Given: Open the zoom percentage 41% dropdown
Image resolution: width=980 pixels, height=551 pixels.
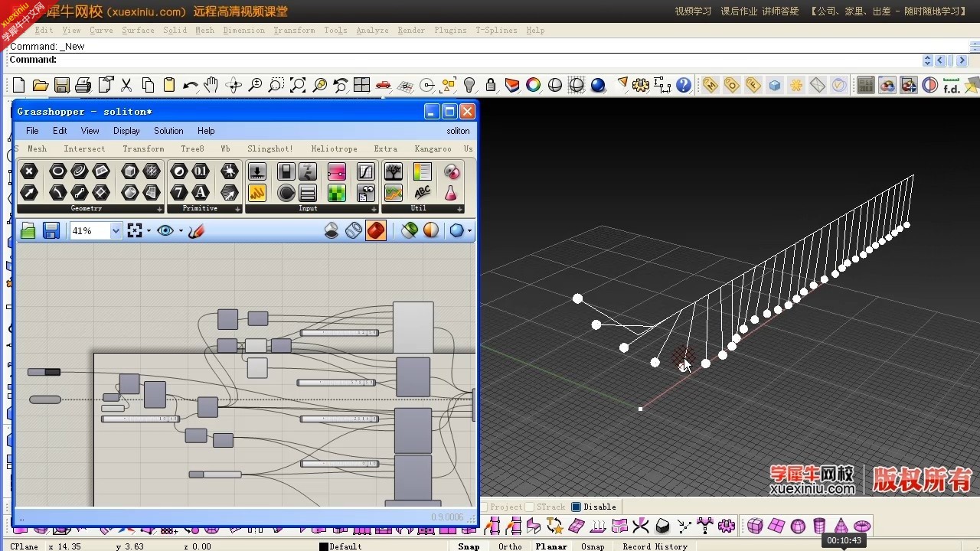Looking at the screenshot, I should pyautogui.click(x=116, y=230).
